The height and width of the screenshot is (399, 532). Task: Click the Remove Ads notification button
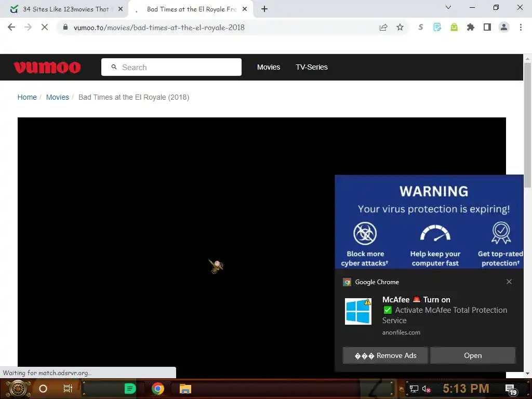pos(385,355)
